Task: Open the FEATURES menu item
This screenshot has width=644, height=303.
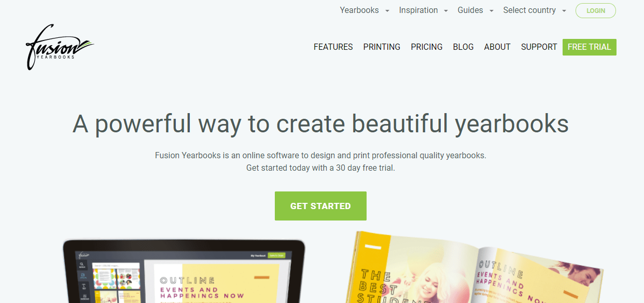Action: pyautogui.click(x=333, y=47)
